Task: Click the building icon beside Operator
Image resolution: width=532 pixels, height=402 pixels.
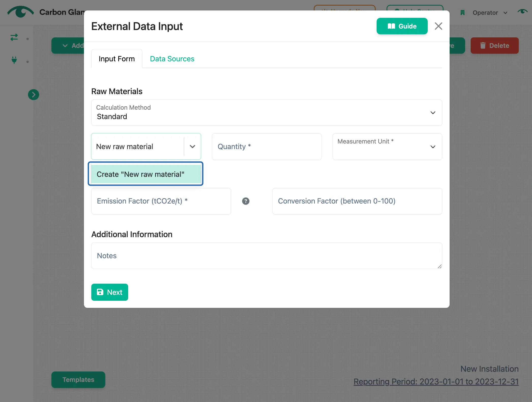Action: (x=463, y=13)
